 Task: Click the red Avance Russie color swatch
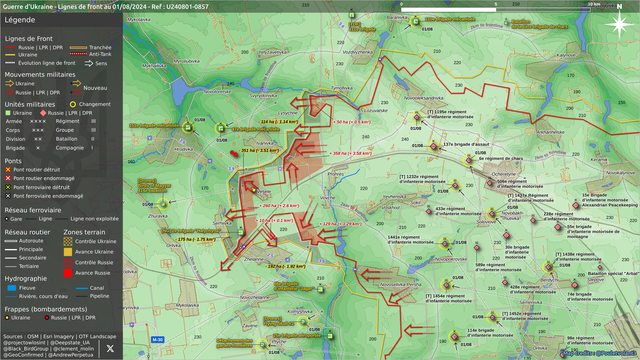coord(68,273)
